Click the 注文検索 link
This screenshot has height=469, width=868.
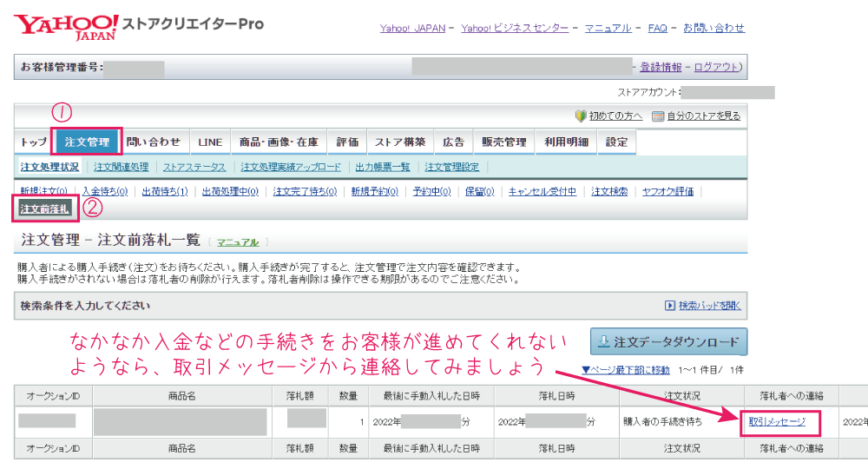coord(609,191)
